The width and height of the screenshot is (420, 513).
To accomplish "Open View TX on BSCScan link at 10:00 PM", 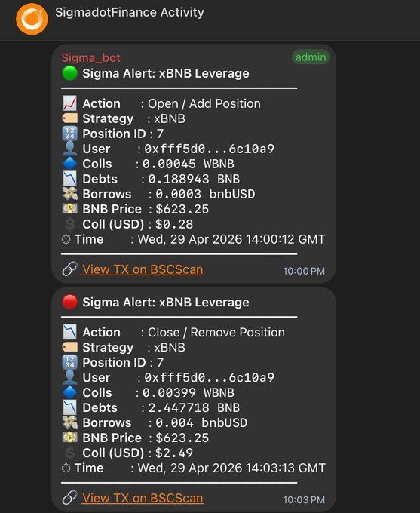I will [x=143, y=269].
